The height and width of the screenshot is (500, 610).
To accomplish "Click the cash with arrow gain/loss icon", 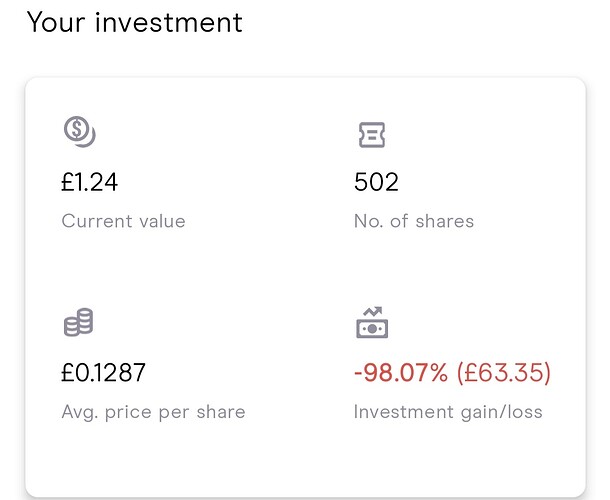I will pos(372,322).
